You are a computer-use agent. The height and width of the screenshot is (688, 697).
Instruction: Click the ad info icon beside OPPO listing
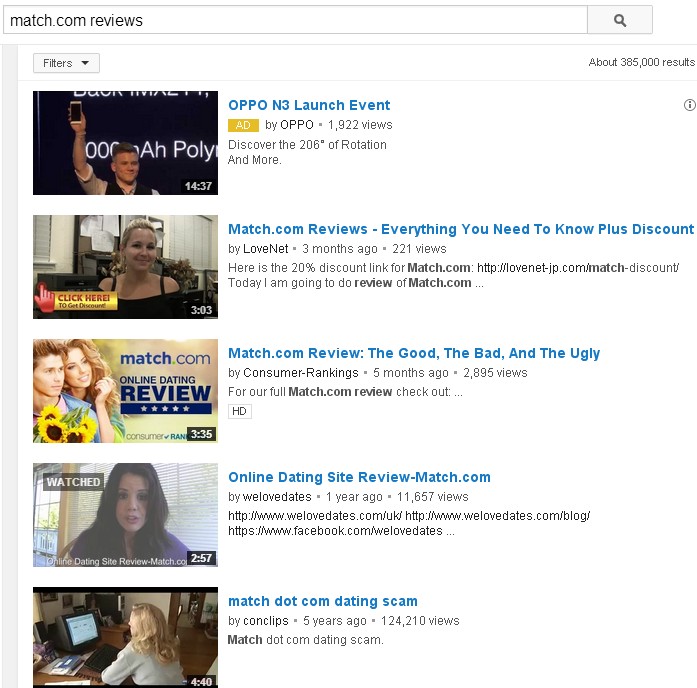point(689,105)
